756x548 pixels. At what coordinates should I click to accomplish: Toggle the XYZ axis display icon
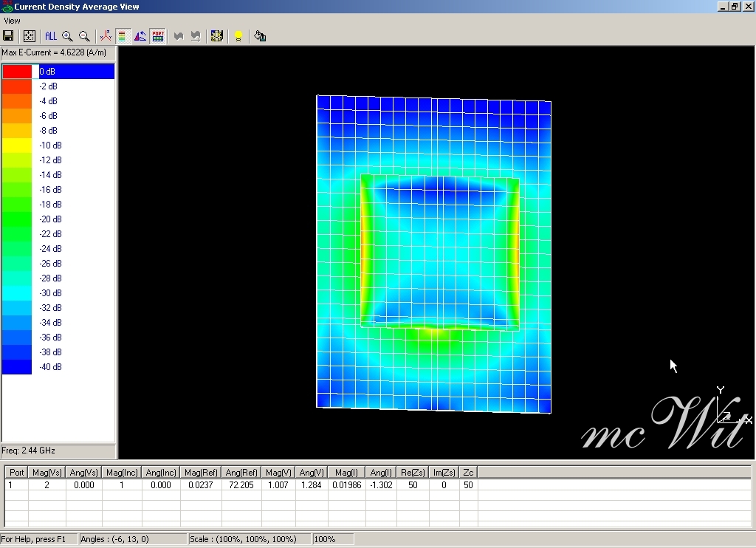(106, 35)
